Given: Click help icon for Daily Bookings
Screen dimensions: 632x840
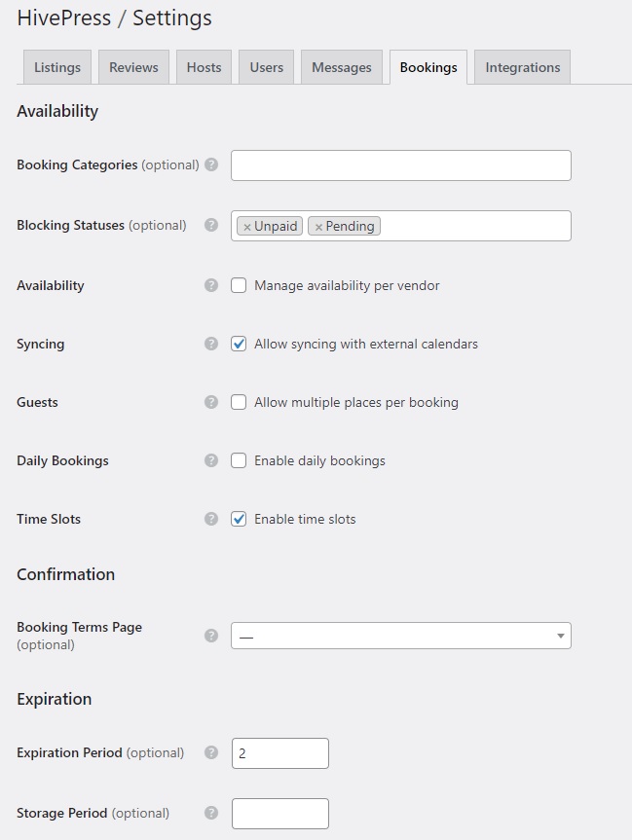Looking at the screenshot, I should (211, 460).
